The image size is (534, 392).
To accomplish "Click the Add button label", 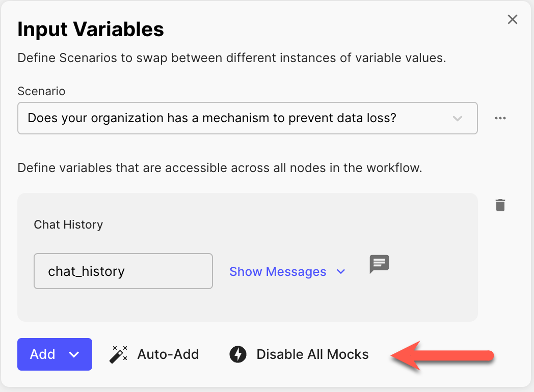I will point(43,354).
